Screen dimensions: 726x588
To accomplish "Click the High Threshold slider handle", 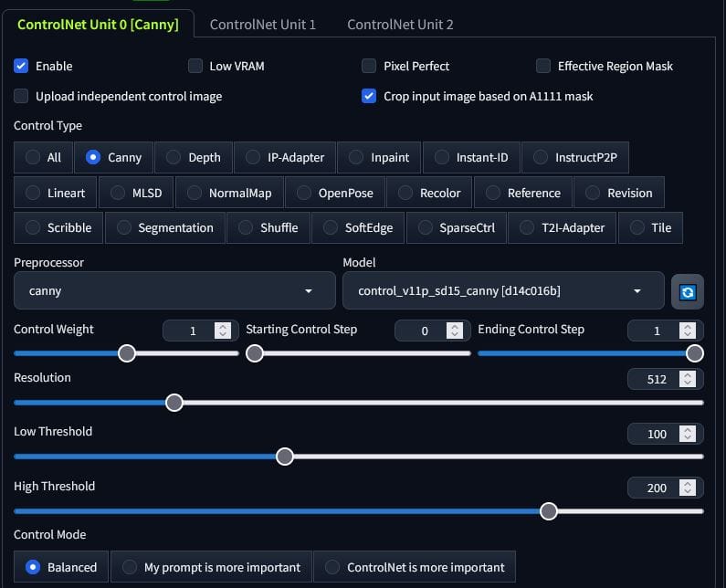I will [x=549, y=511].
